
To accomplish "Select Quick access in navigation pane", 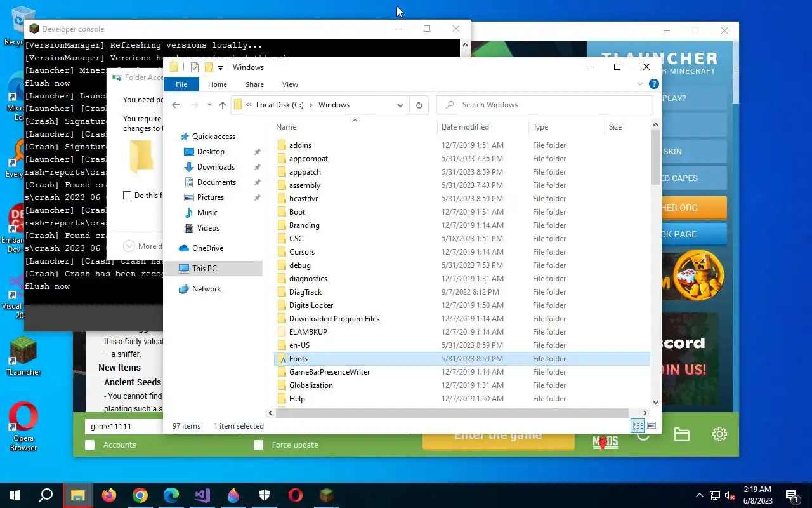I will click(214, 137).
